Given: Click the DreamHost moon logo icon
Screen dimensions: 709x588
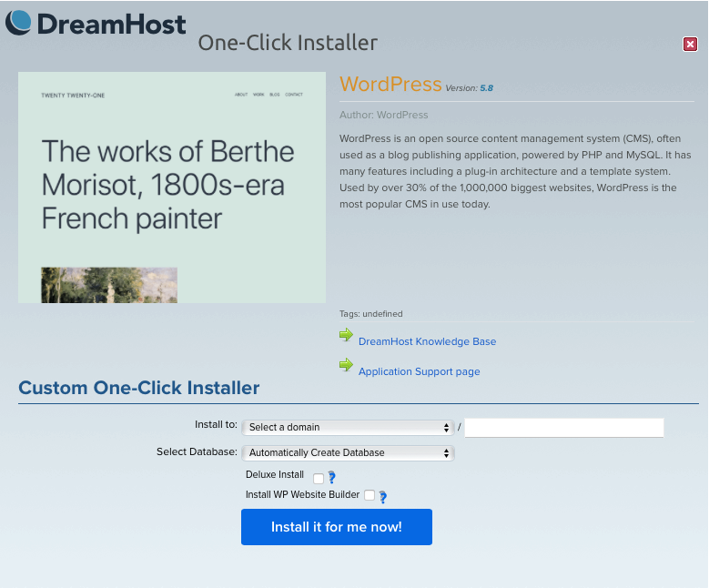Looking at the screenshot, I should click(x=18, y=23).
